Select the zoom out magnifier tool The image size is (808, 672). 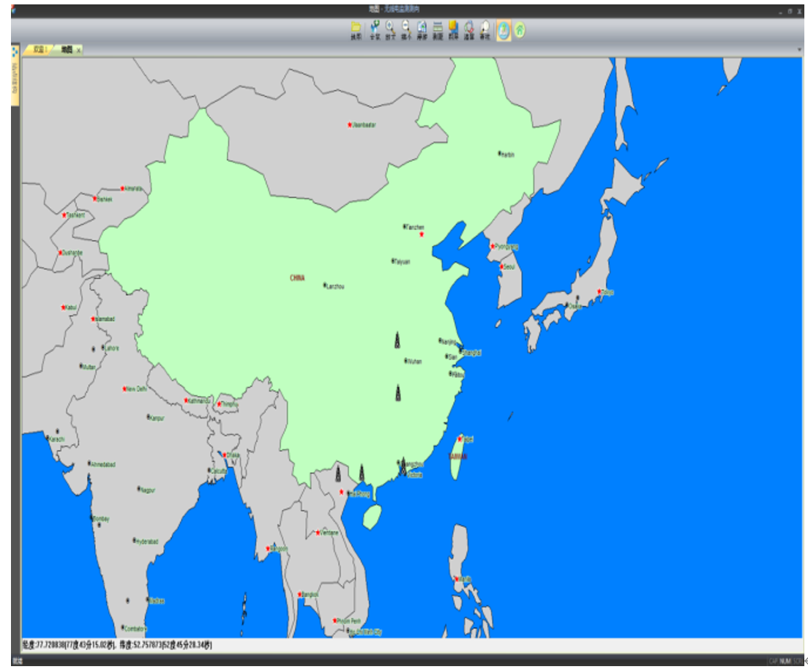tap(406, 29)
